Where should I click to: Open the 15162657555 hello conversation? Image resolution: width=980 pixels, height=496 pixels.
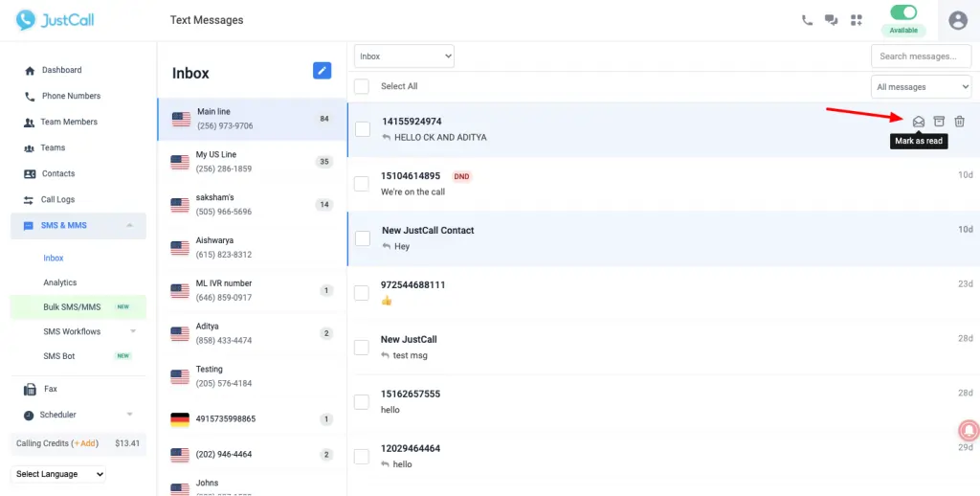point(663,401)
